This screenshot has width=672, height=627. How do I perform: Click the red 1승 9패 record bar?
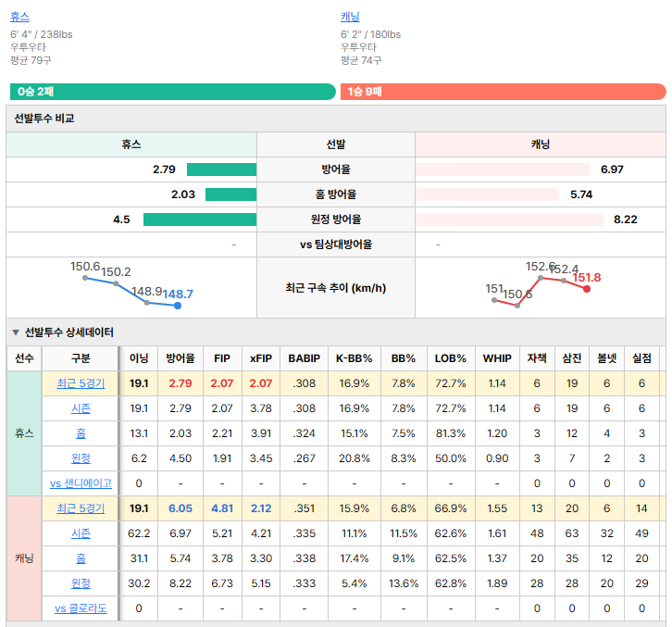click(504, 92)
